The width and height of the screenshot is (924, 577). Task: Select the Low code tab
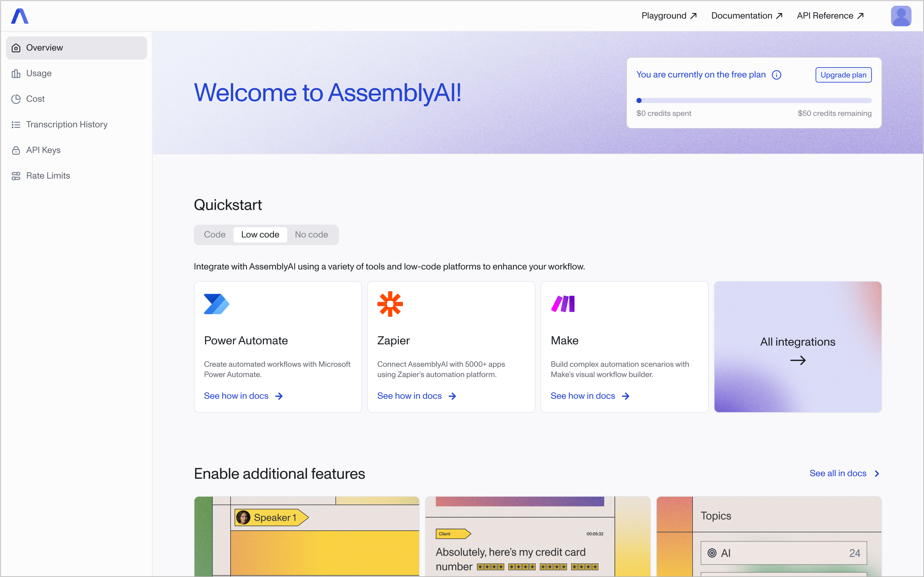260,235
